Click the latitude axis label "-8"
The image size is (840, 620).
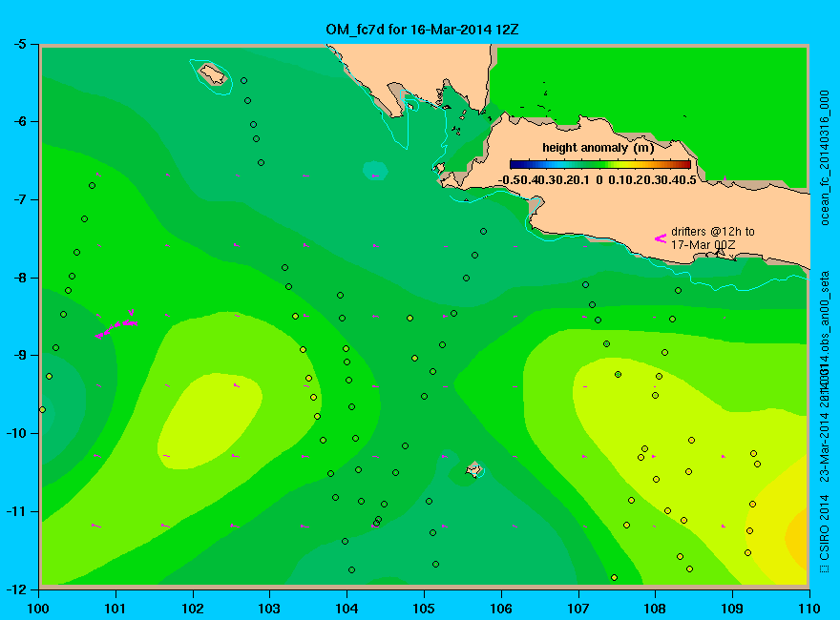(19, 278)
